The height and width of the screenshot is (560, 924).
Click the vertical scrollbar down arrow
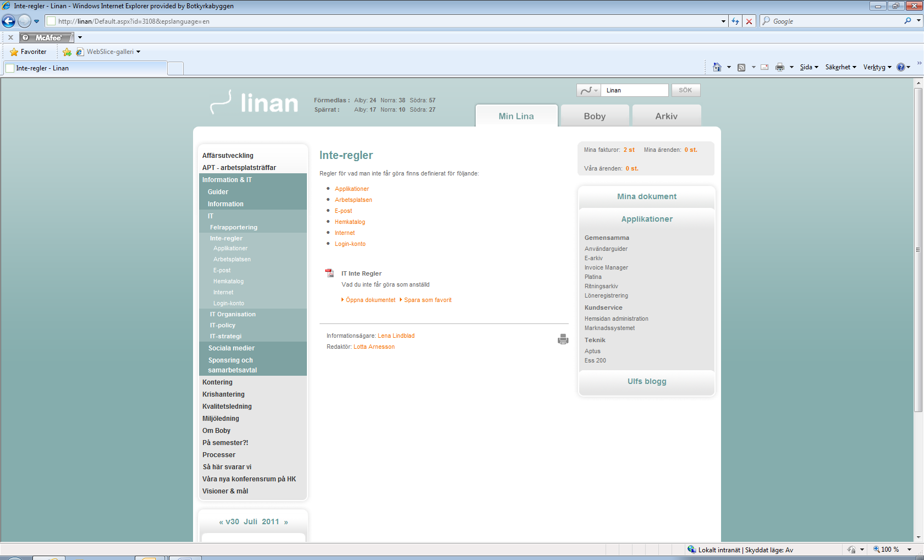[x=918, y=537]
